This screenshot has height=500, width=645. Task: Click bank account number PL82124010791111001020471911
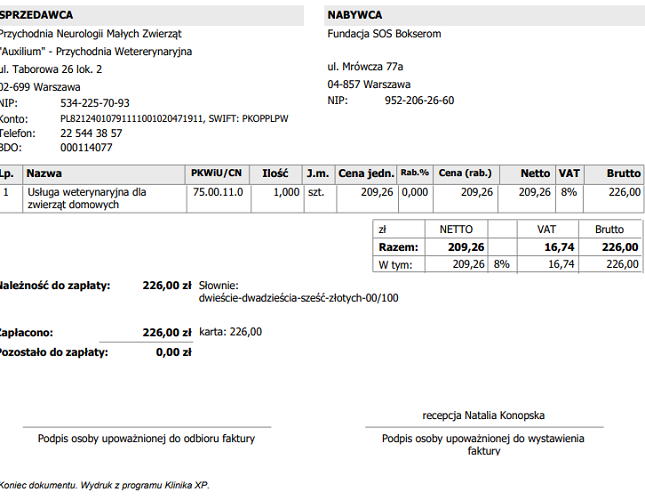click(132, 119)
